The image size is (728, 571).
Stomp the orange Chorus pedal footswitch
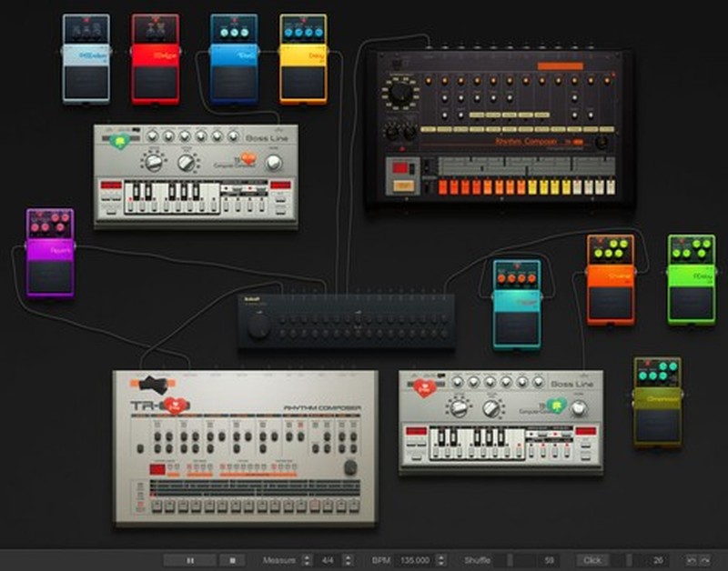610,303
